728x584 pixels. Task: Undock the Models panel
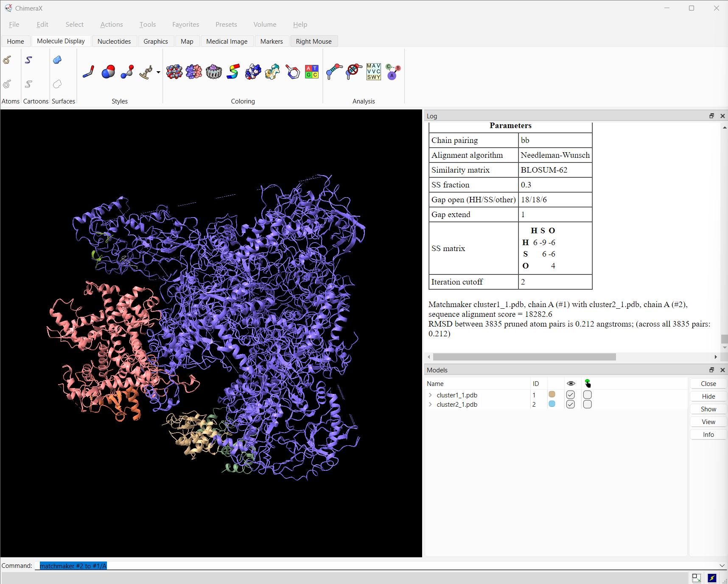pos(711,370)
